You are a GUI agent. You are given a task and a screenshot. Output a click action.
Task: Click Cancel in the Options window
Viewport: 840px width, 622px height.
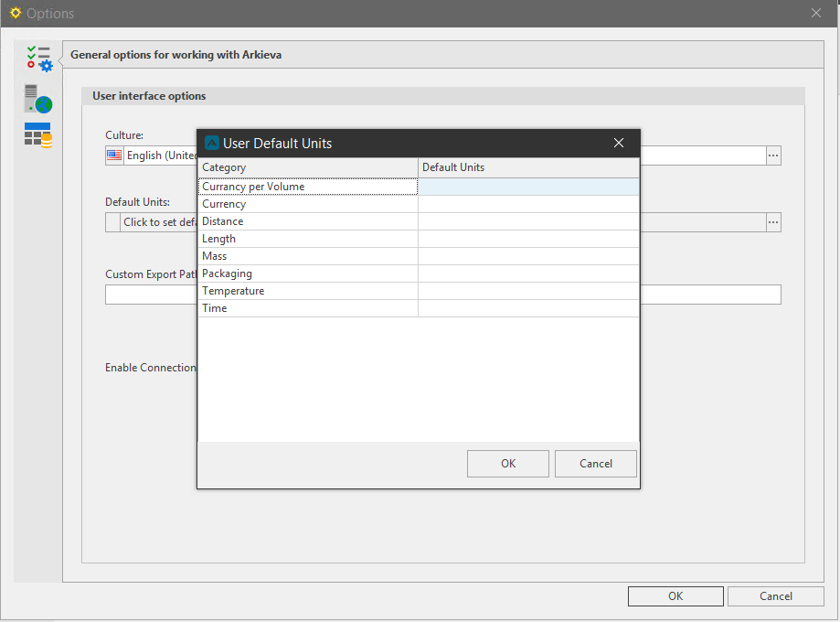(776, 596)
